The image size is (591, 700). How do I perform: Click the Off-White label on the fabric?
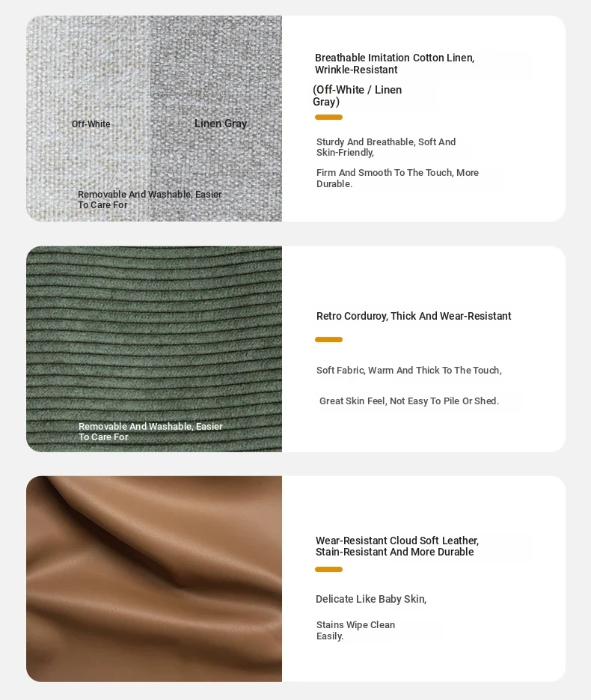click(91, 124)
